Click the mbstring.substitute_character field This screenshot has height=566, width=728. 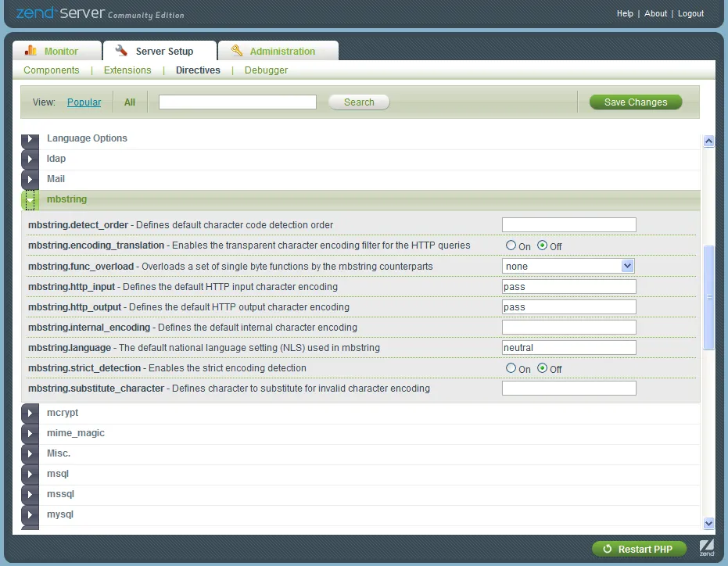(568, 389)
